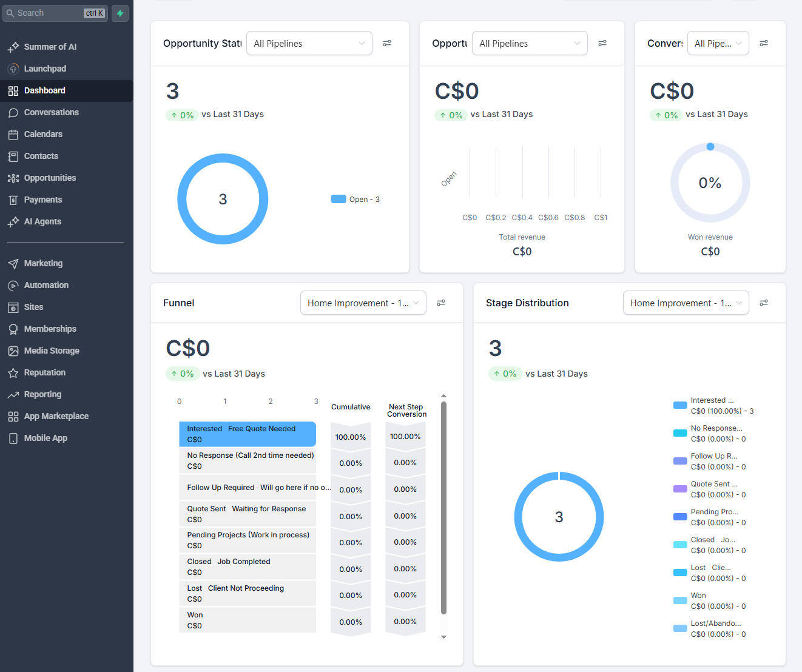
Task: Open Conversion Rate widget settings icon
Action: point(764,43)
